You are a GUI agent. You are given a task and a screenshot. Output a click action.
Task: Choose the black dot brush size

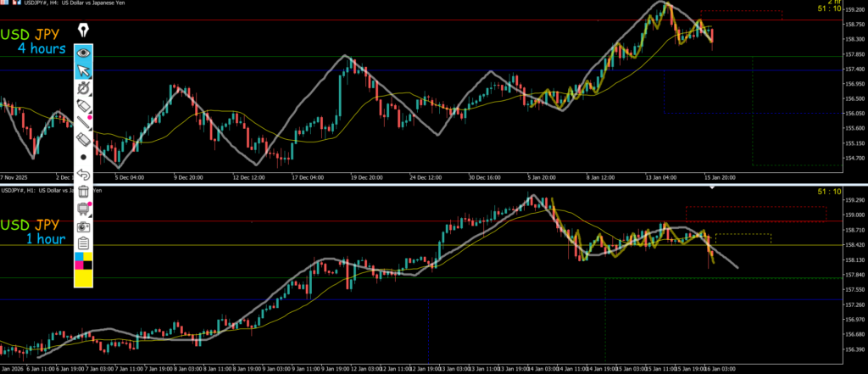[83, 157]
